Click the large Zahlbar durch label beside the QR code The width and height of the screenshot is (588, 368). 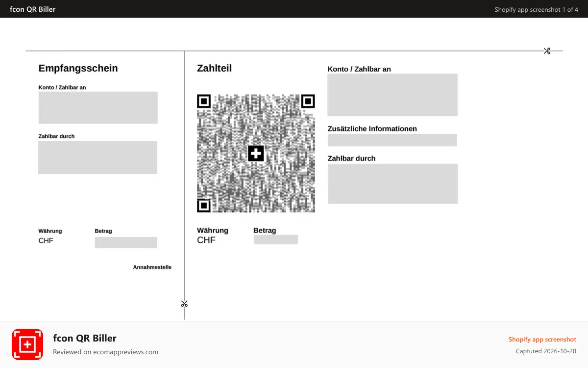click(352, 158)
